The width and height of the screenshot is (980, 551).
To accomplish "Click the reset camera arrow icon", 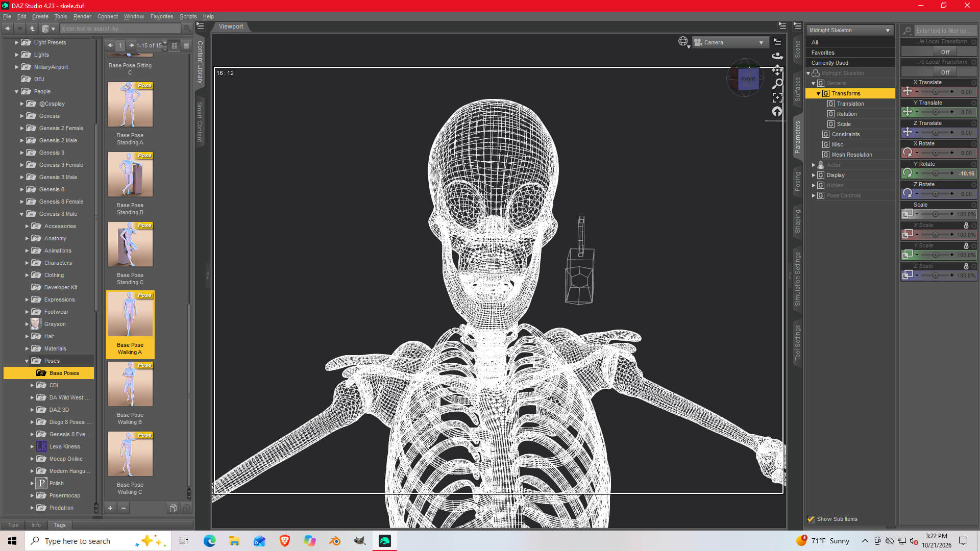I will tap(777, 111).
